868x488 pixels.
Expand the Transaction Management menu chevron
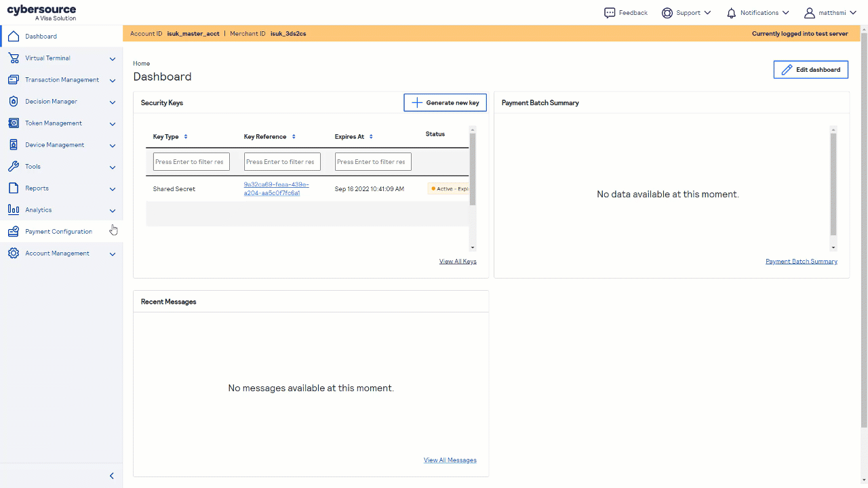(x=113, y=81)
